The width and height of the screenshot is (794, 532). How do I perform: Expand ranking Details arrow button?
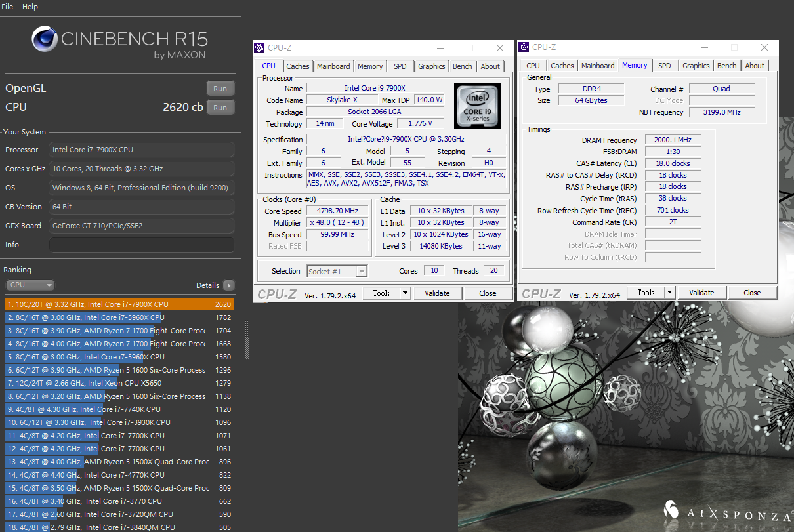(228, 285)
